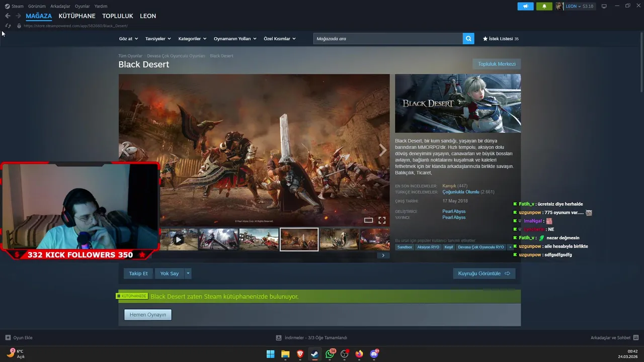
Task: Show next screenshot with right arrow
Action: coord(382,150)
